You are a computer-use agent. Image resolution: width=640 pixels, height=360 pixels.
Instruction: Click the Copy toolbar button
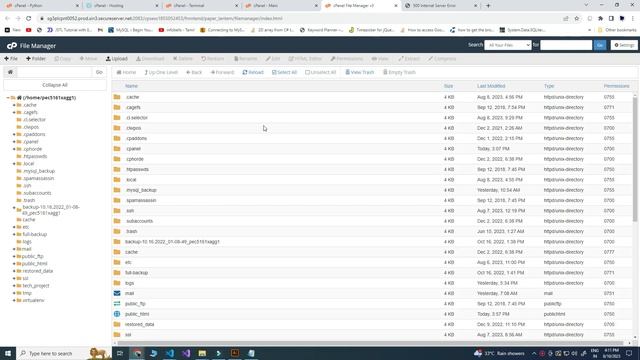pos(62,59)
